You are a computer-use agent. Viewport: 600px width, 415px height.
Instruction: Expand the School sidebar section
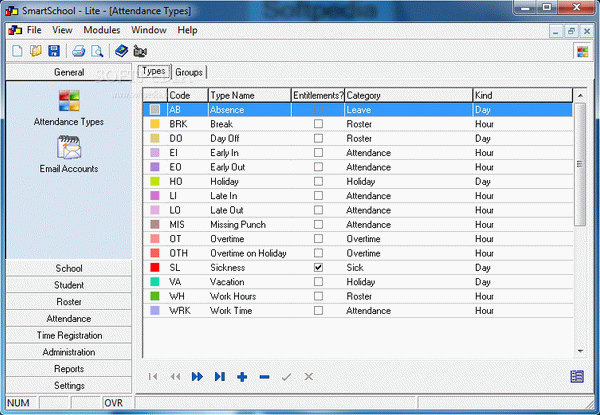[x=69, y=268]
